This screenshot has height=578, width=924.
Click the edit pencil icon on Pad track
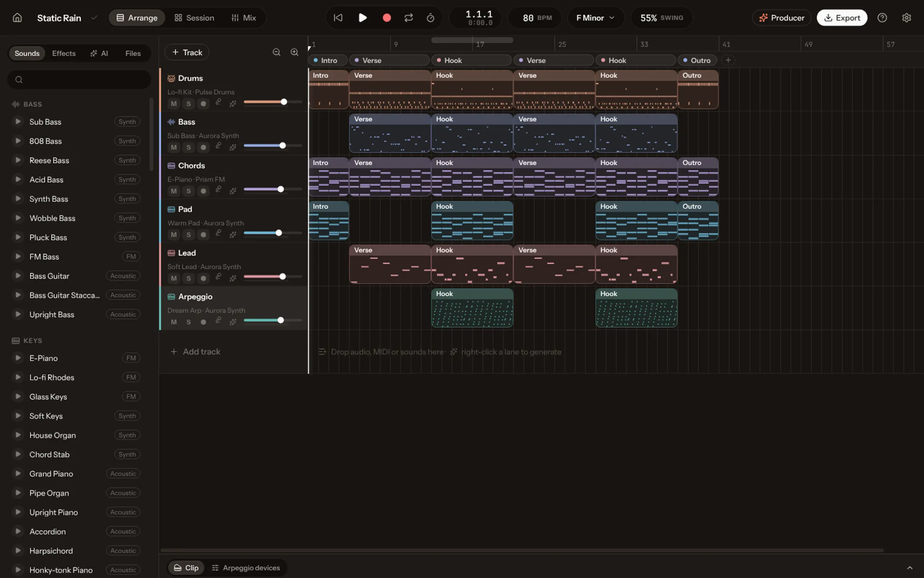point(218,233)
